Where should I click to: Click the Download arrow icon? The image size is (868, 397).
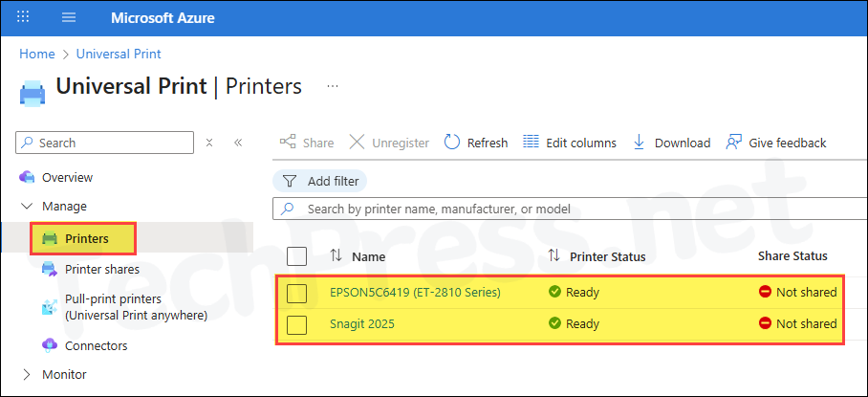pyautogui.click(x=639, y=143)
